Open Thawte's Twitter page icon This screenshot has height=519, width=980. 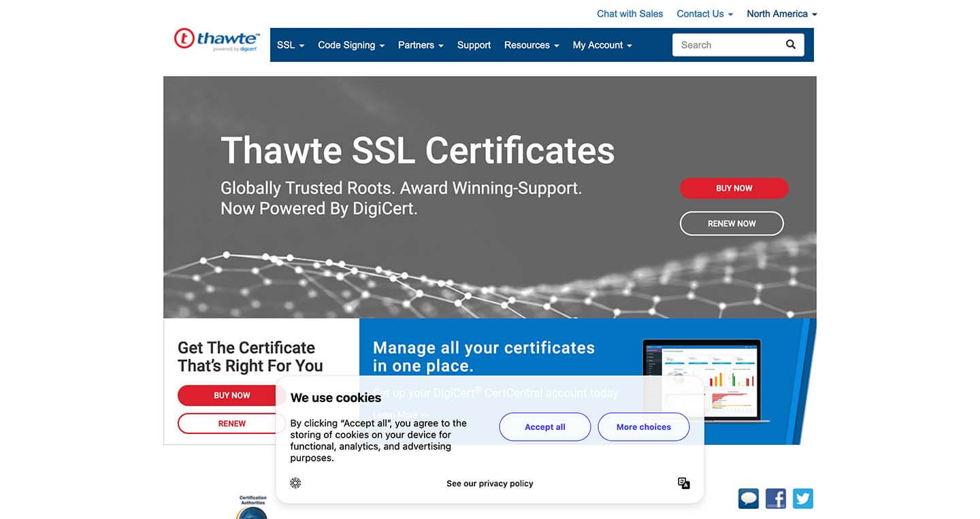click(803, 499)
